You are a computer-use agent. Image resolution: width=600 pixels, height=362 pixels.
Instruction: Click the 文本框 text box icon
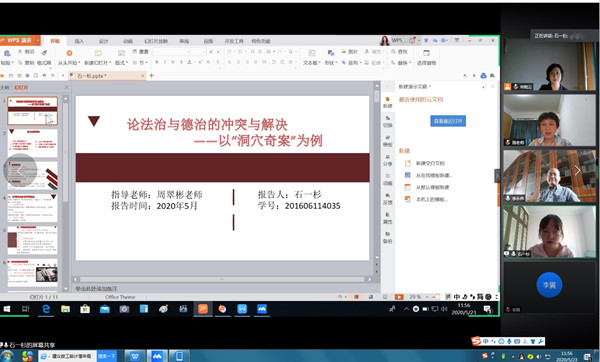(x=311, y=53)
